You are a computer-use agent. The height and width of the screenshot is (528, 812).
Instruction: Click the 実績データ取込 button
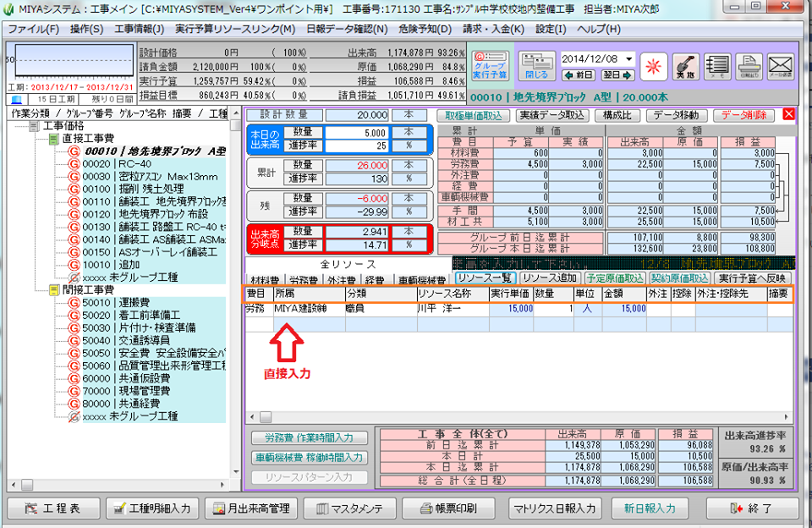tap(551, 116)
